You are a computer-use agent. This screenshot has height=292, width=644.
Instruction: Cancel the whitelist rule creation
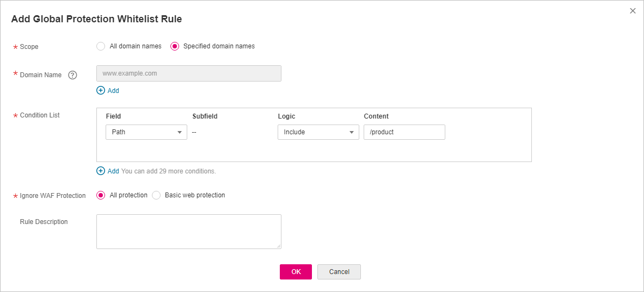point(339,272)
